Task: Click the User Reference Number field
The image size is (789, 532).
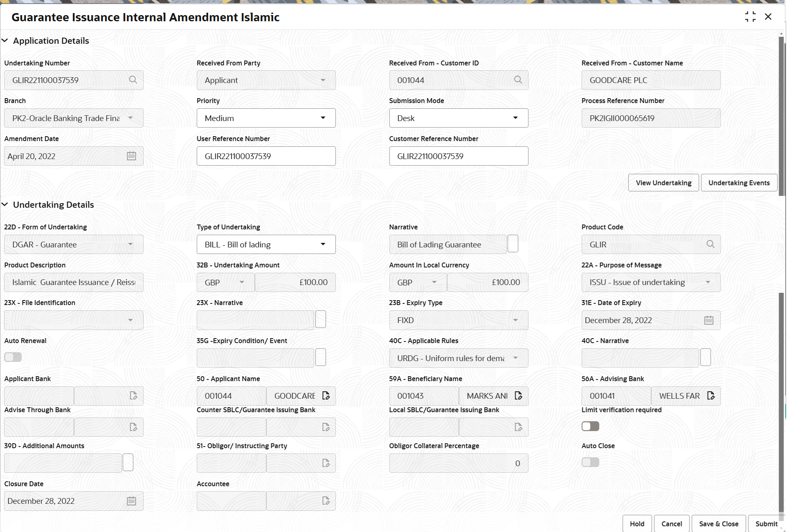Action: pos(266,156)
